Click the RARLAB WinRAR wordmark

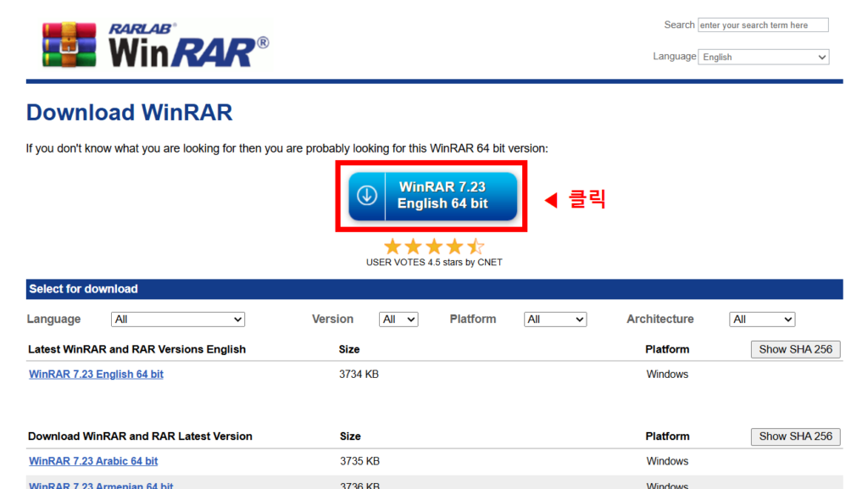[x=188, y=46]
